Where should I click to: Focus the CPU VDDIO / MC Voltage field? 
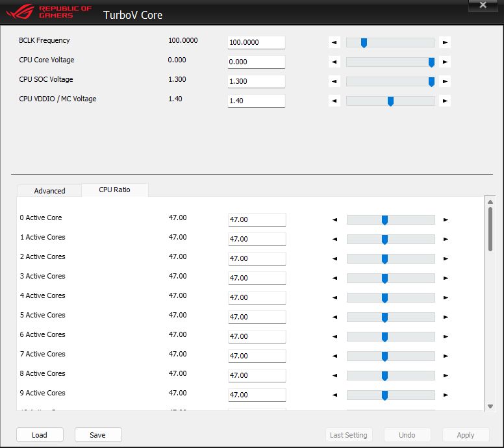[256, 101]
